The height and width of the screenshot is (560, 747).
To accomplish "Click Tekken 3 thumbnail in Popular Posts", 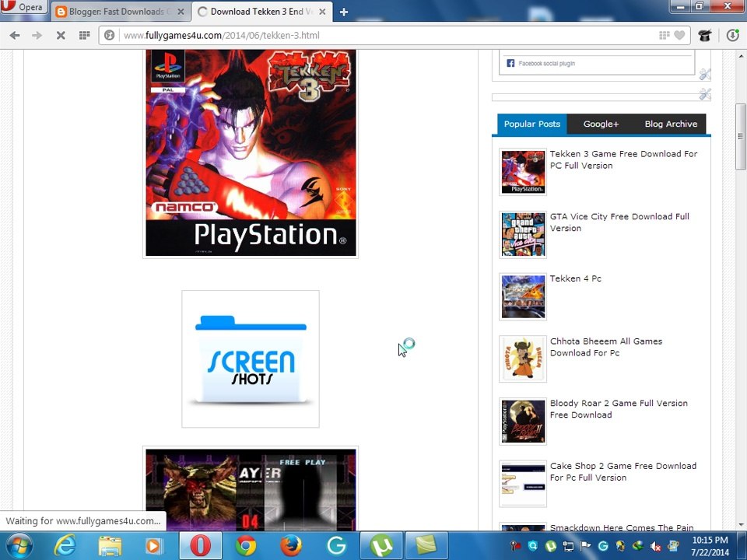I will click(523, 172).
